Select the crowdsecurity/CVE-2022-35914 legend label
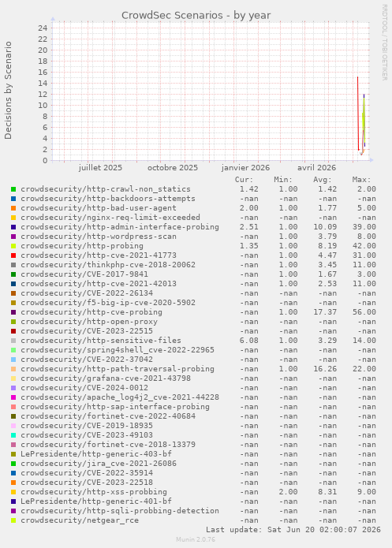Viewport: 392px width, 548px height. (87, 473)
